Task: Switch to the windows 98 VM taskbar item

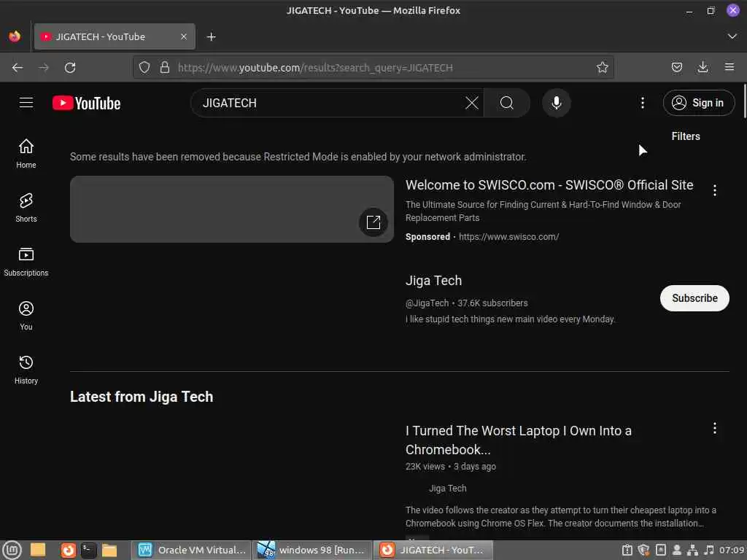Action: [312, 551]
